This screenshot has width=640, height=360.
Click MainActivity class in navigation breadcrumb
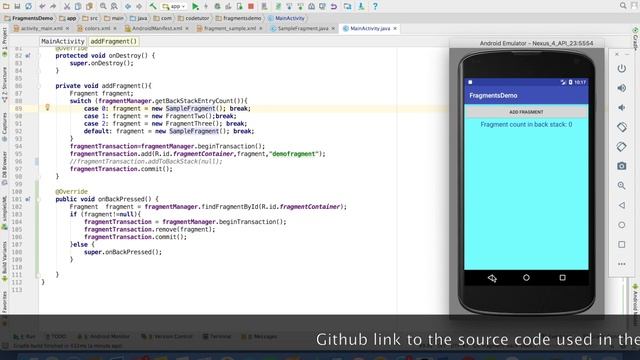pos(287,18)
